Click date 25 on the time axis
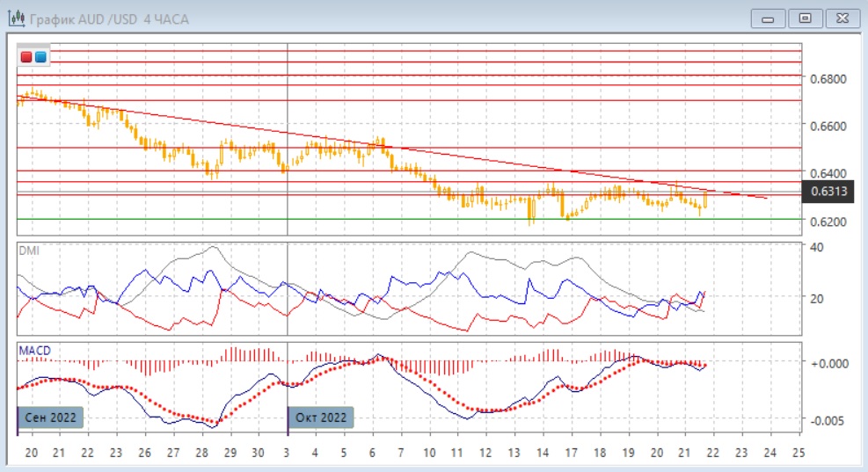The image size is (868, 472). point(798,453)
